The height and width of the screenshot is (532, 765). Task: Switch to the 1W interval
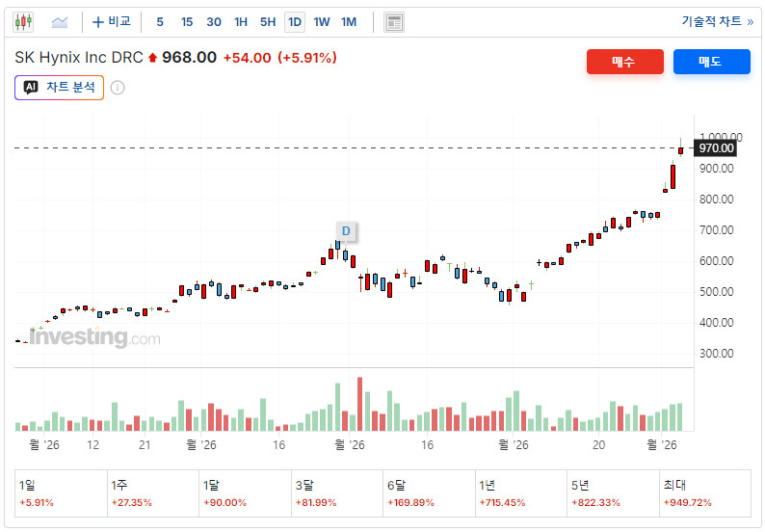click(x=322, y=22)
